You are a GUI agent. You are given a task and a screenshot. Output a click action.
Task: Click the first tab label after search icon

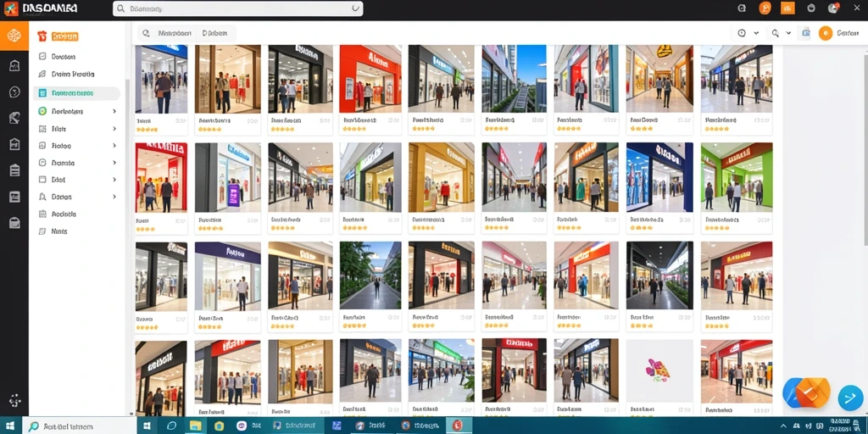click(x=175, y=33)
